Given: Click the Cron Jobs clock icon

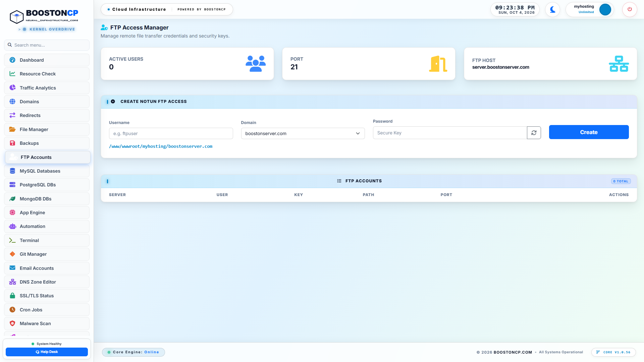Looking at the screenshot, I should point(12,310).
